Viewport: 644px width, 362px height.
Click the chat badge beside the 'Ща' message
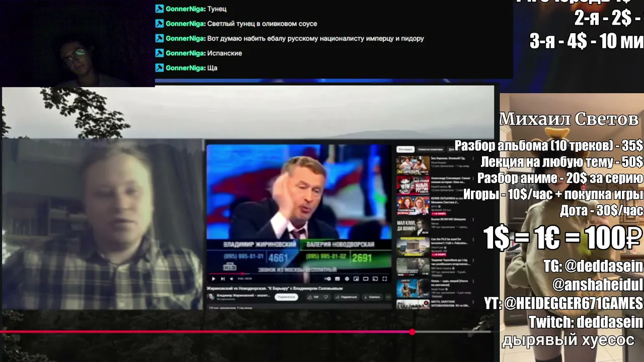(x=159, y=67)
